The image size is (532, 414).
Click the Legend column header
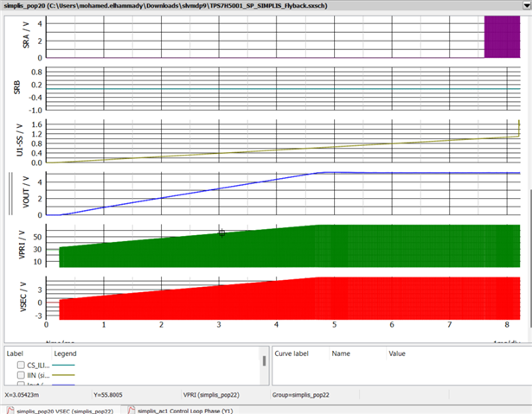(65, 353)
